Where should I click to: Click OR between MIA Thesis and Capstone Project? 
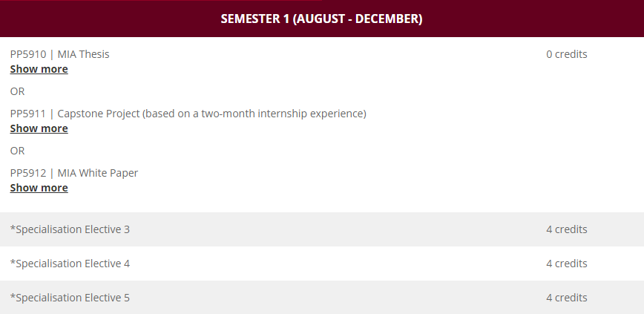17,91
